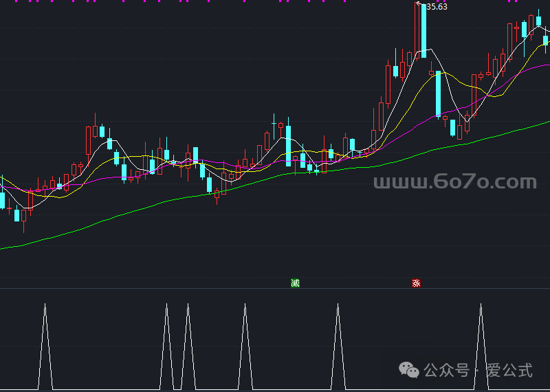Viewport: 550px width, 392px height.
Task: Click the 公众号·爱公式 watermark text
Action: point(478,371)
